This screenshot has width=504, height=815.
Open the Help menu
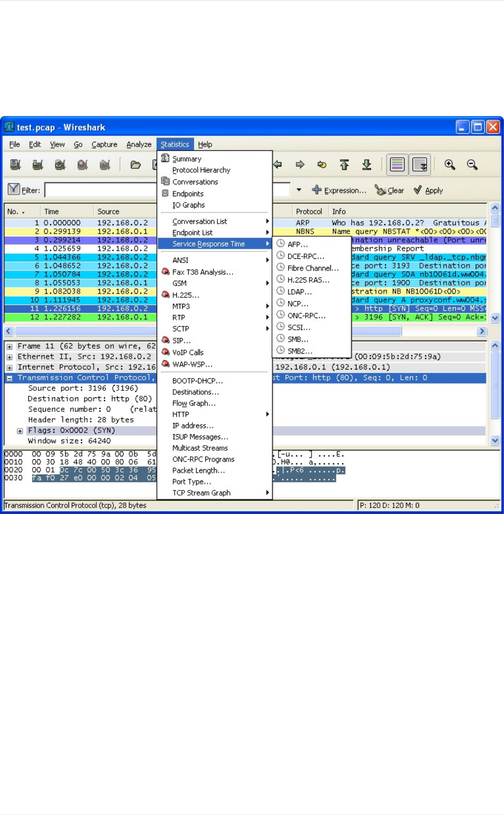point(205,144)
